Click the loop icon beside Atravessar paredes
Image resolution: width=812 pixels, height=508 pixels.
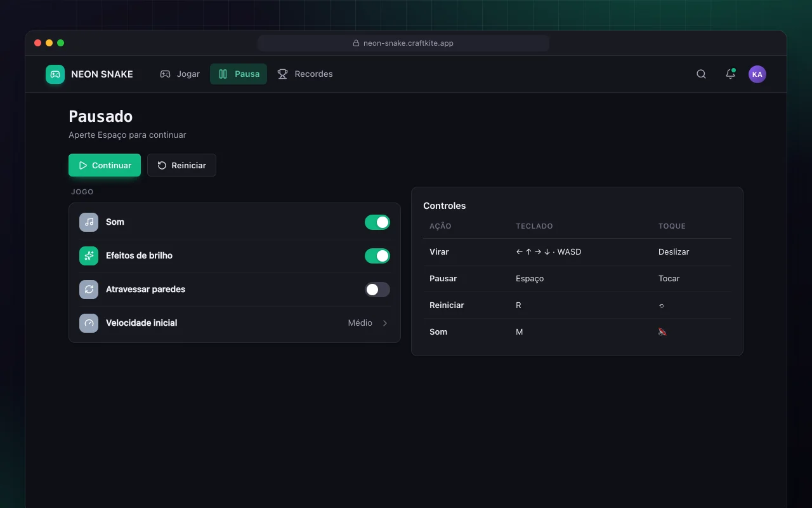[89, 290]
